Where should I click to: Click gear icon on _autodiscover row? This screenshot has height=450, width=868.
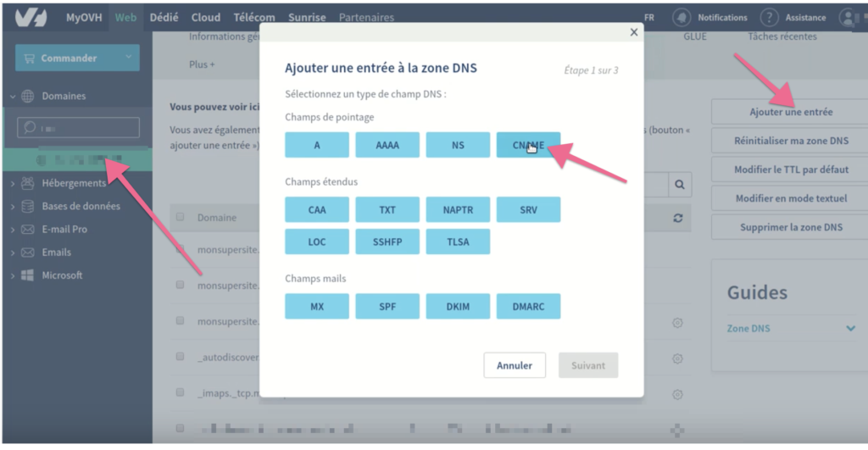[677, 358]
